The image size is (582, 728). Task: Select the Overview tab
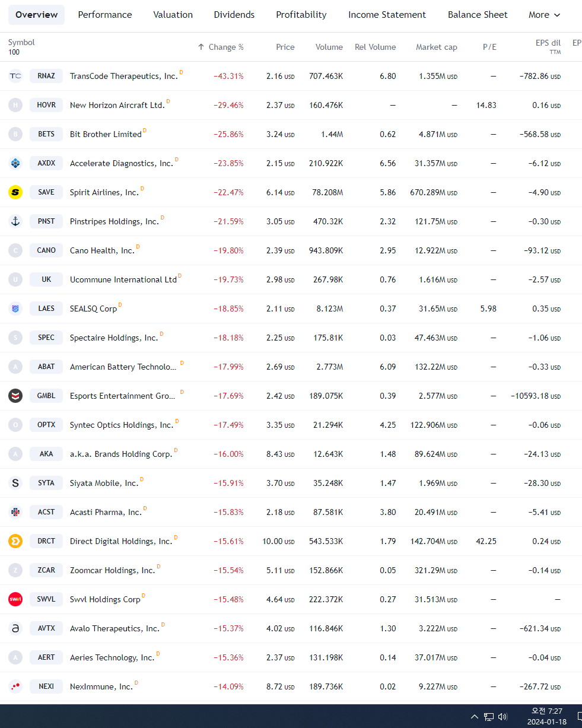[37, 15]
